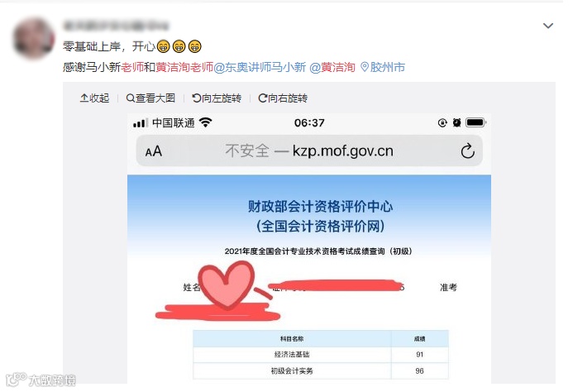Viewport: 573px width, 392px height.
Task: Open the 胶州市 location tag
Action: click(x=388, y=67)
